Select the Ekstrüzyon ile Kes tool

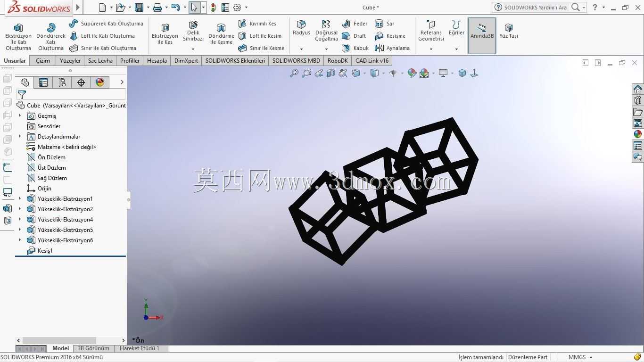[165, 34]
